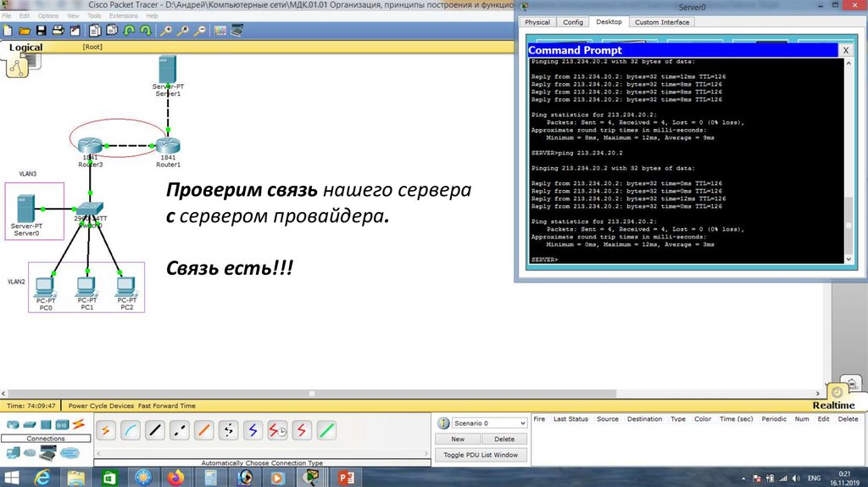Click the scenario information i icon
Viewport: 868px width, 487px height.
[442, 423]
